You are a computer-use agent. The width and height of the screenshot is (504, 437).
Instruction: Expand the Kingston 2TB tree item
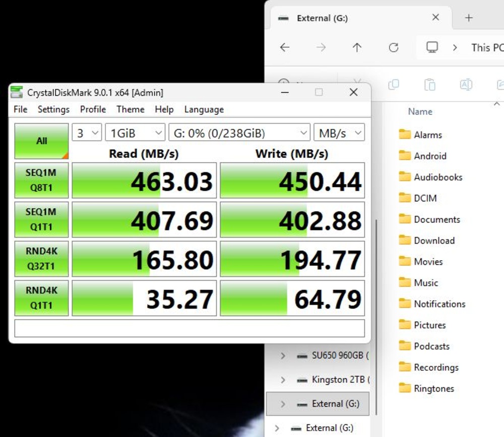[x=283, y=380]
